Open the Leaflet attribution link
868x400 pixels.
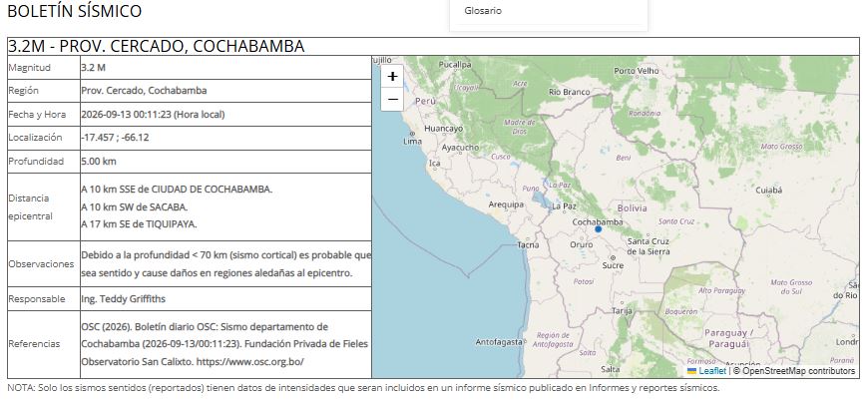click(x=712, y=371)
